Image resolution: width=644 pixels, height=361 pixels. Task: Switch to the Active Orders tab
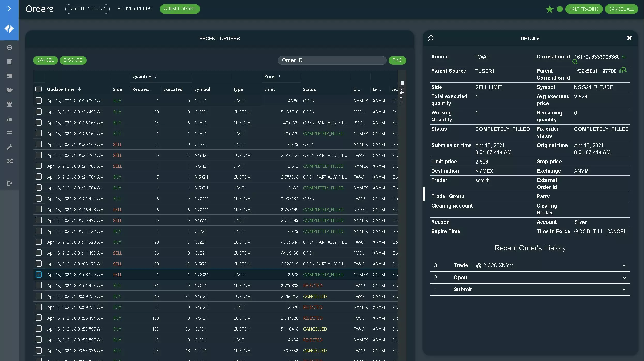(134, 9)
